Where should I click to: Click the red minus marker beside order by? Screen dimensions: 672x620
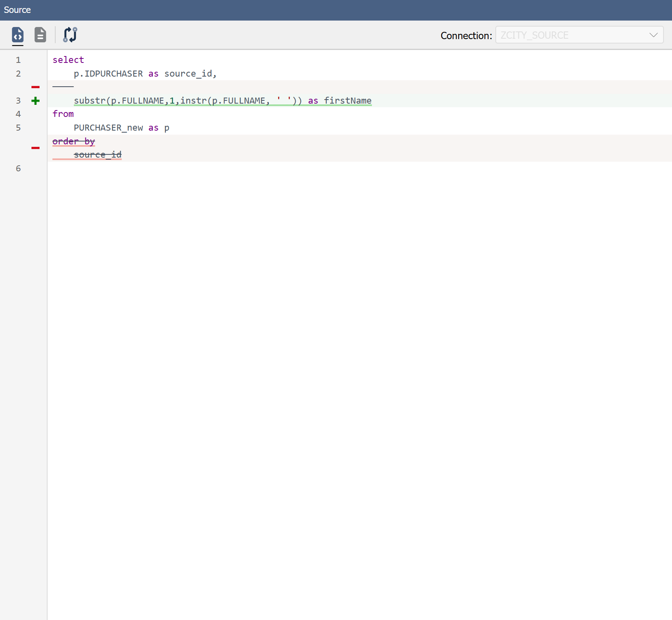pos(35,148)
